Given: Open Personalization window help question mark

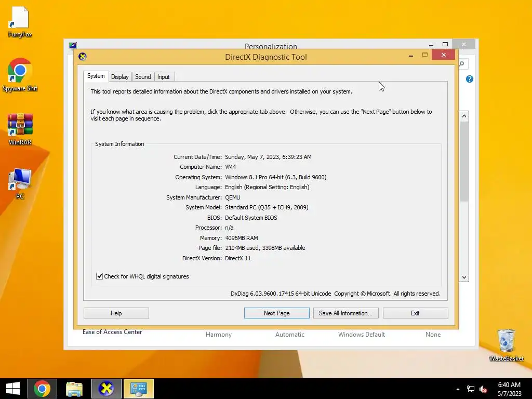Looking at the screenshot, I should [x=470, y=79].
